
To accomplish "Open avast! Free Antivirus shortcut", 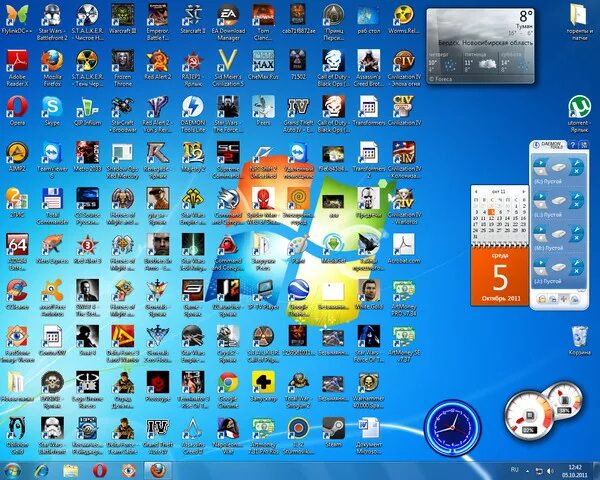I will pyautogui.click(x=52, y=298).
